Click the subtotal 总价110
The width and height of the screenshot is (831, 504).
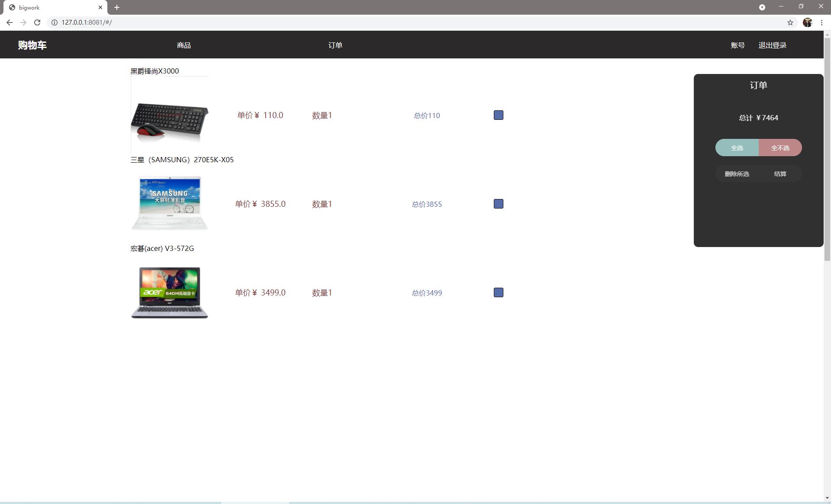click(427, 116)
